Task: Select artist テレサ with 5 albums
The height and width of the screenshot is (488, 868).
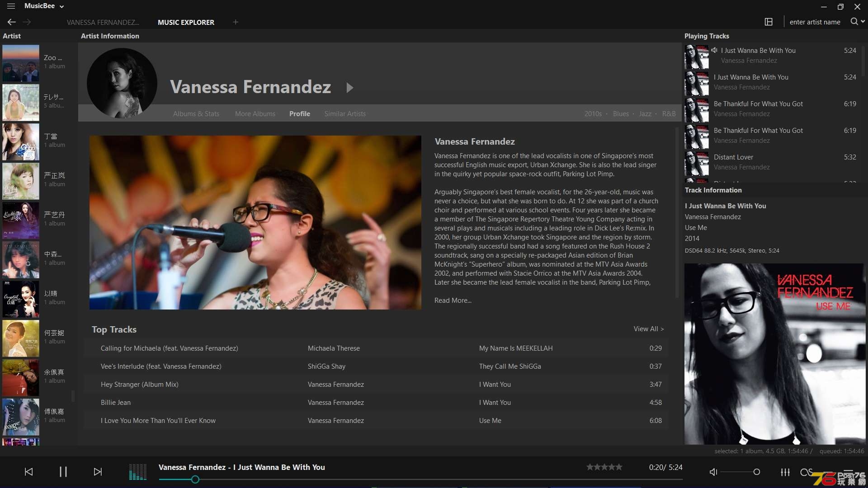Action: coord(39,102)
